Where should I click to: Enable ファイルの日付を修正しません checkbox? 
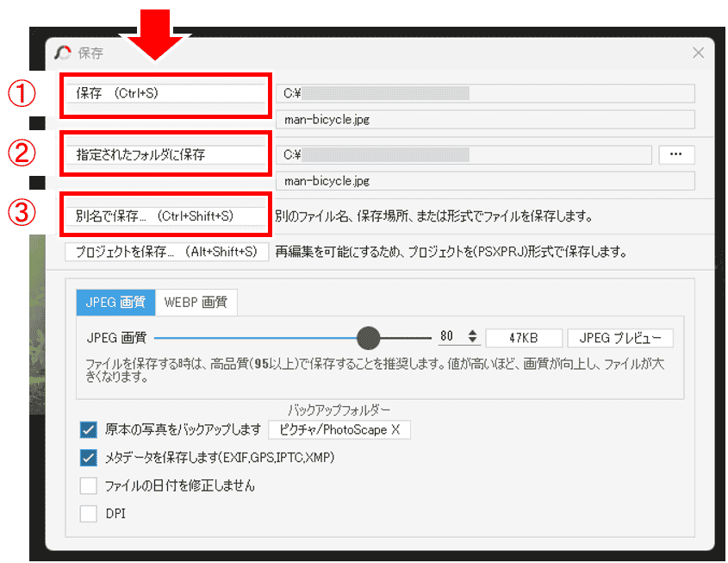pos(88,486)
